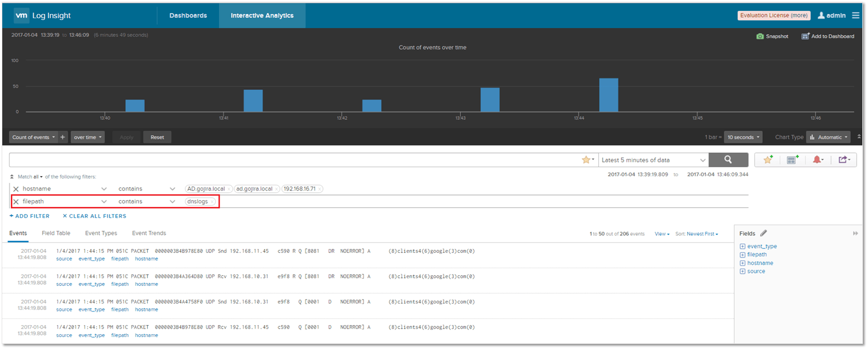Collapse filters with the arrow beside Match
This screenshot has height=349, width=868.
pos(13,177)
